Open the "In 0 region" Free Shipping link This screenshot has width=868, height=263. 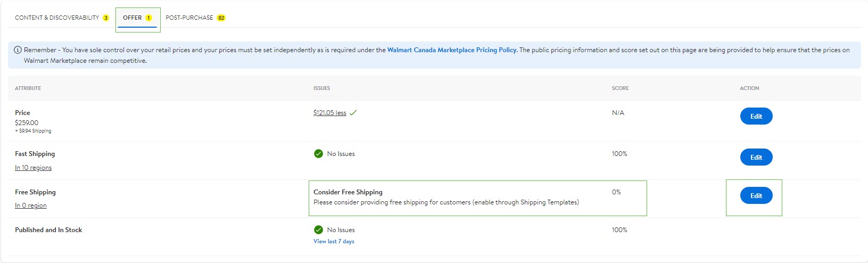pos(30,206)
